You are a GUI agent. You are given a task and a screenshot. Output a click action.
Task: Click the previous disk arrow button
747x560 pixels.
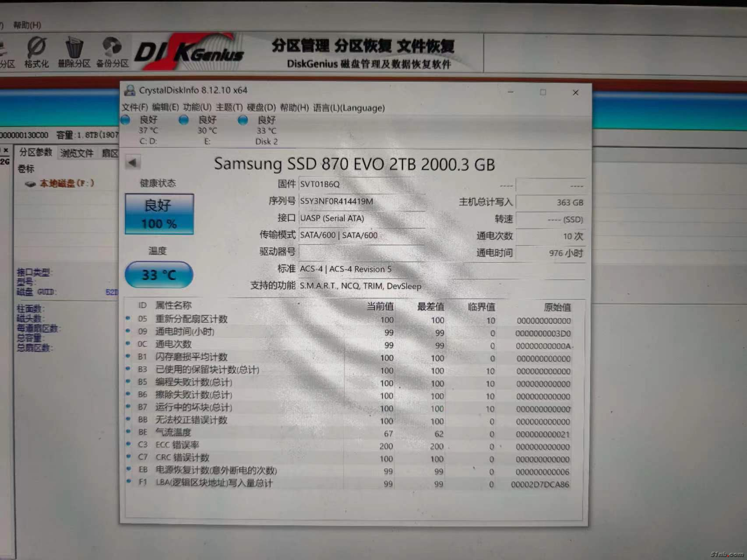pos(132,163)
